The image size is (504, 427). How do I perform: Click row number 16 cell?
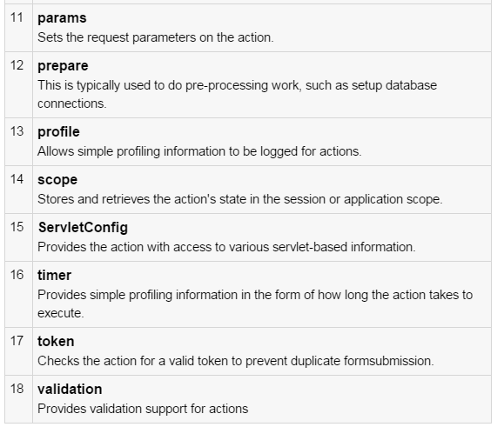tap(18, 295)
